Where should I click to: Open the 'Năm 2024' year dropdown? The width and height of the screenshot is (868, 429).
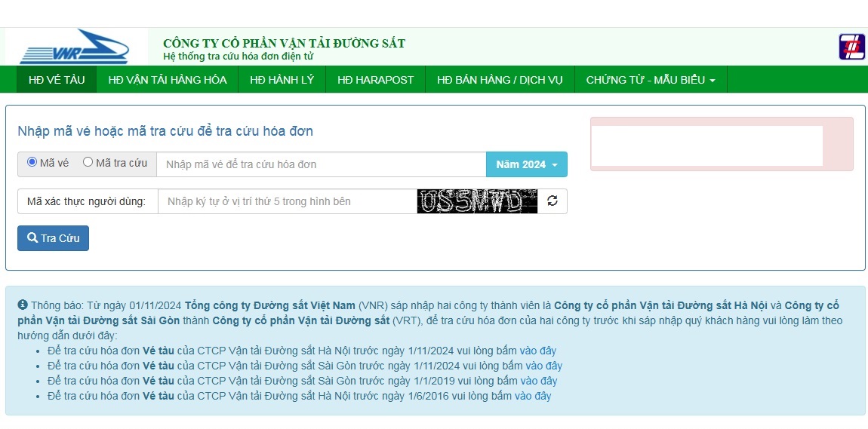[x=527, y=164]
